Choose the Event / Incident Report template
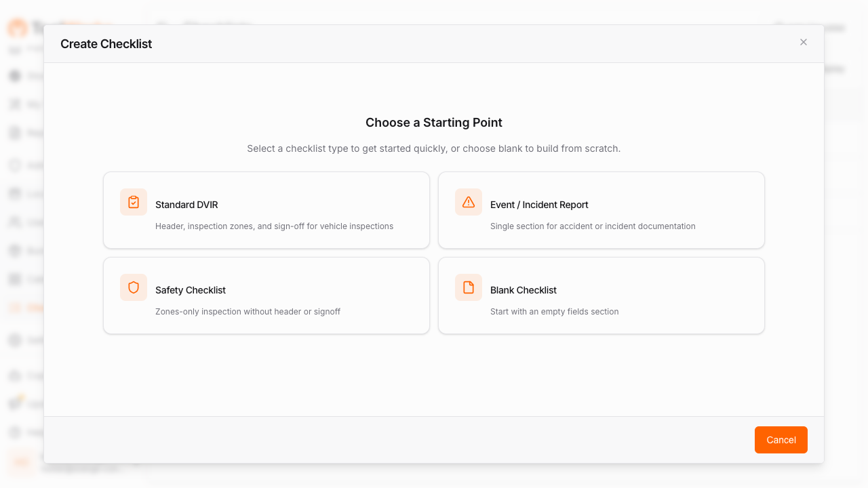 coord(601,209)
